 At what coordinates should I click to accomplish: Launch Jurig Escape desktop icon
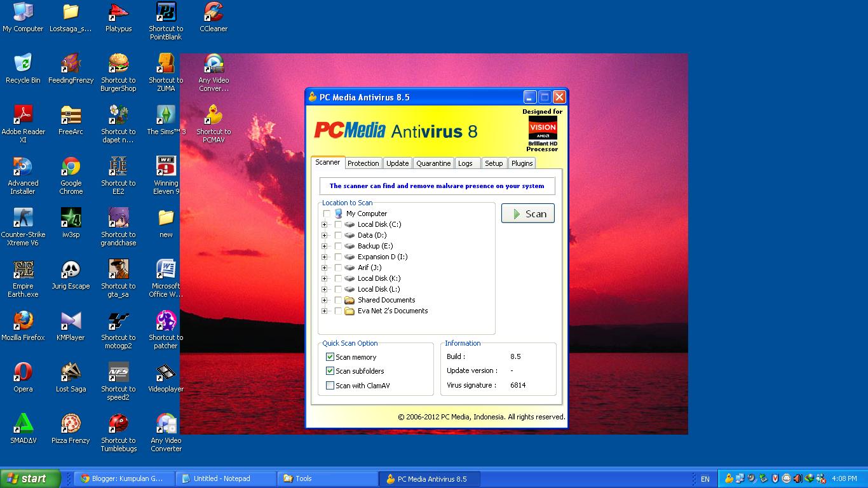click(x=71, y=275)
